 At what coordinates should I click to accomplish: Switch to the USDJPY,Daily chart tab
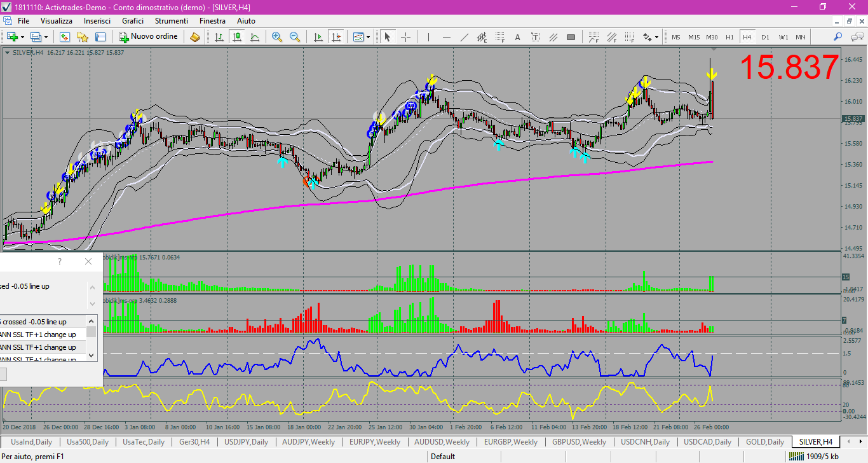[x=246, y=441]
